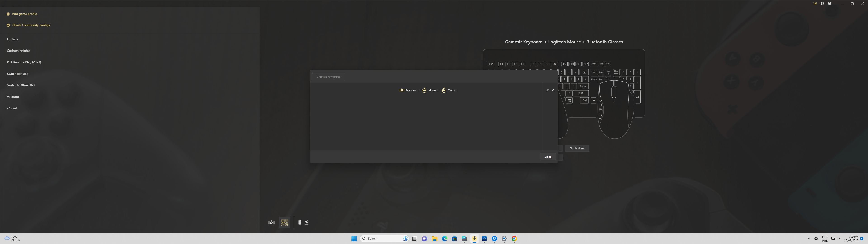Click the Shift key on the keyboard diagram
This screenshot has height=244, width=868.
[581, 93]
